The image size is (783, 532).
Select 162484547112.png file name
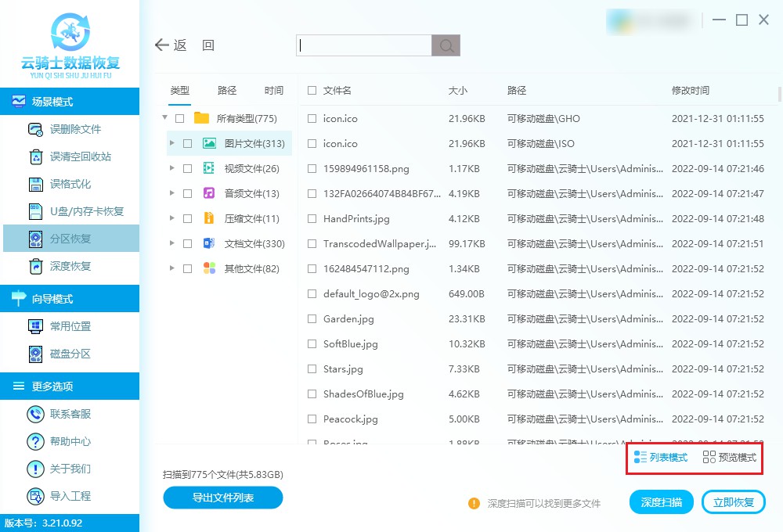pos(366,269)
